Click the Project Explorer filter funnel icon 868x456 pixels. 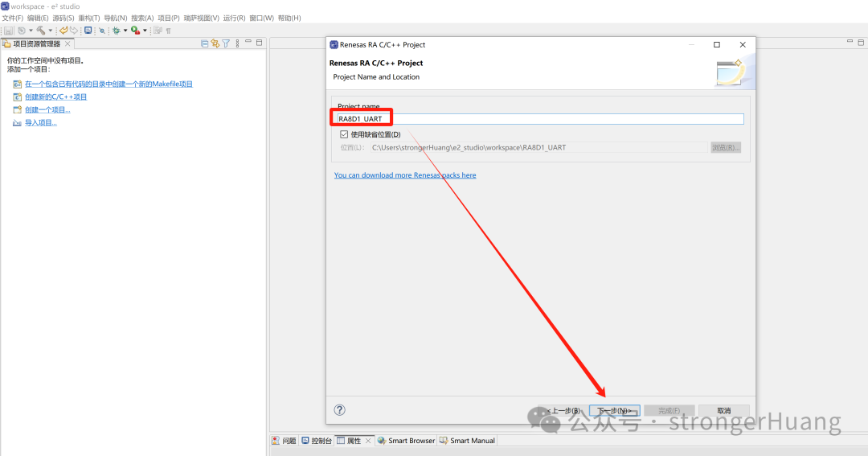pos(226,43)
